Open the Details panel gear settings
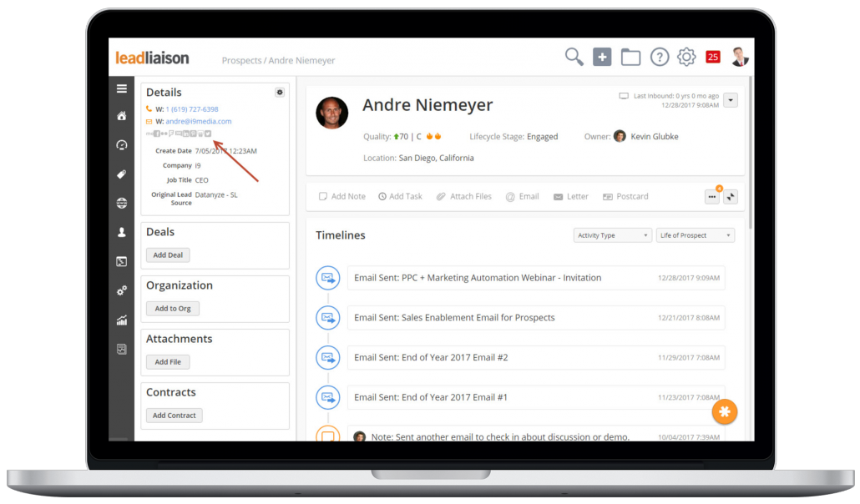860x504 pixels. 280,92
